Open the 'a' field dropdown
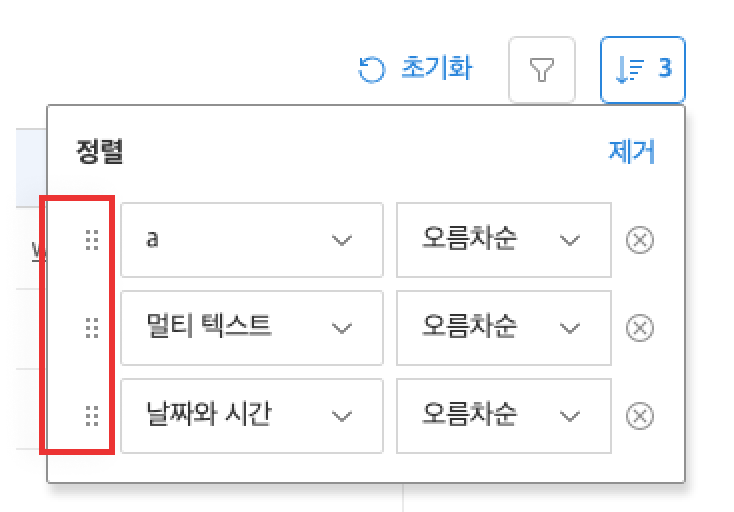734x512 pixels. click(251, 240)
